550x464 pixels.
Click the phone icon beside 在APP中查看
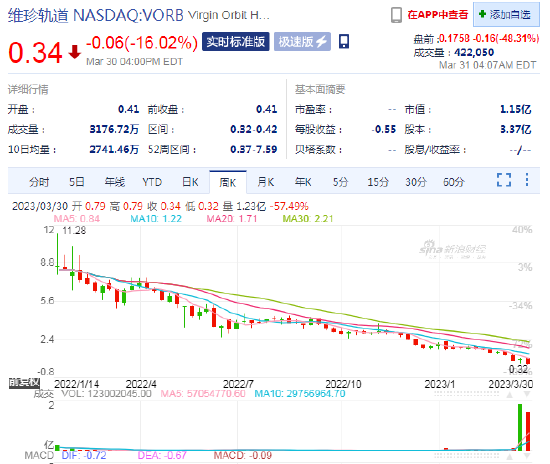396,15
